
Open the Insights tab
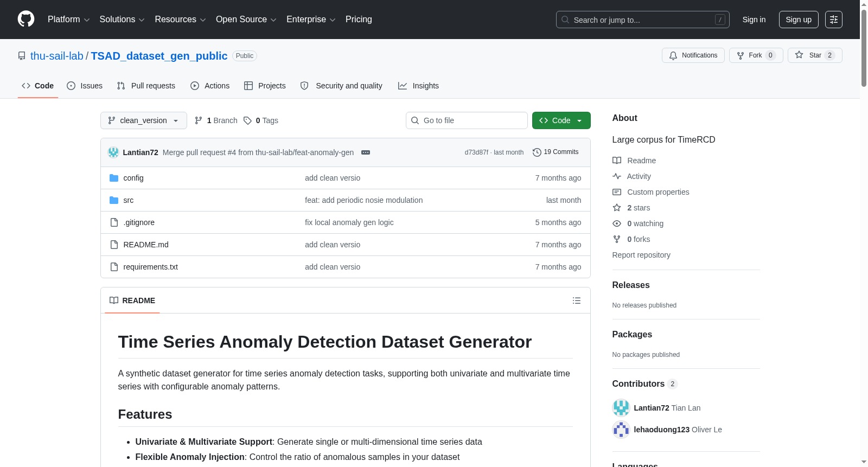click(x=418, y=86)
